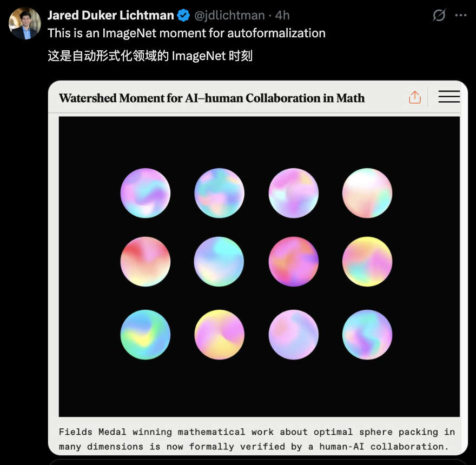Click the 4h timestamp
Screen dimensions: 476x465
point(282,16)
